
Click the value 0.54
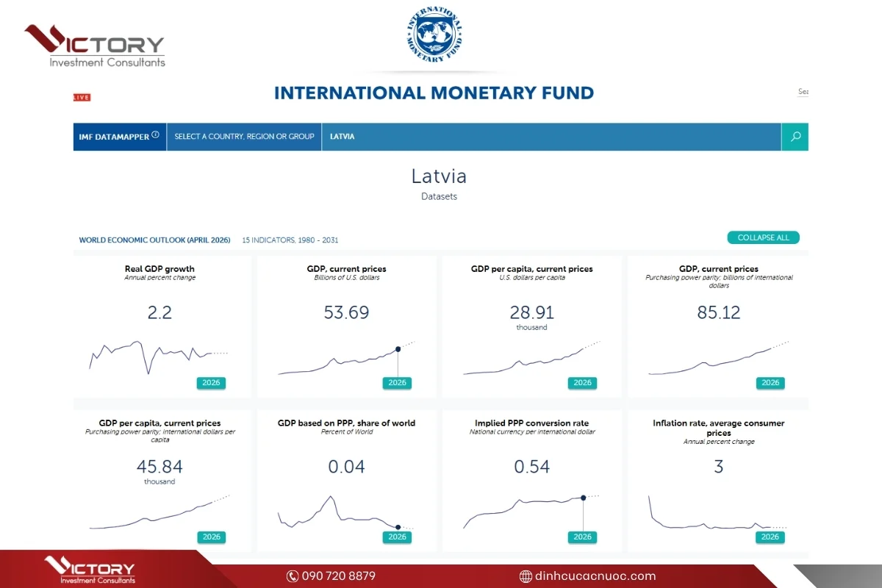tap(531, 467)
